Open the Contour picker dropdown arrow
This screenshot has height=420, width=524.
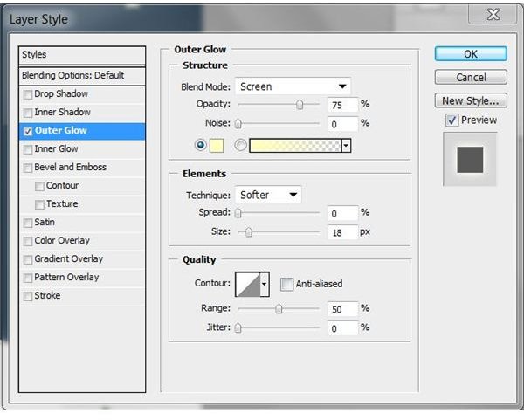(x=265, y=285)
